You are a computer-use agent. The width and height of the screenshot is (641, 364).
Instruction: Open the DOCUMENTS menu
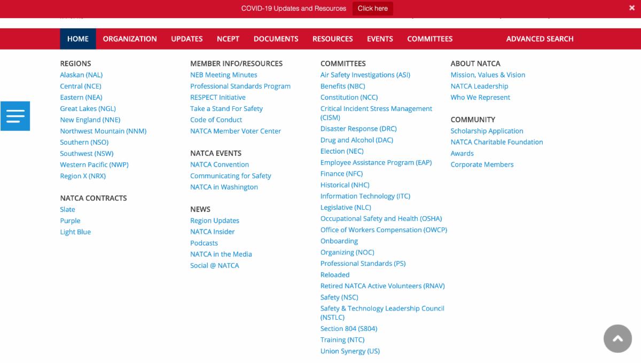[x=276, y=39]
